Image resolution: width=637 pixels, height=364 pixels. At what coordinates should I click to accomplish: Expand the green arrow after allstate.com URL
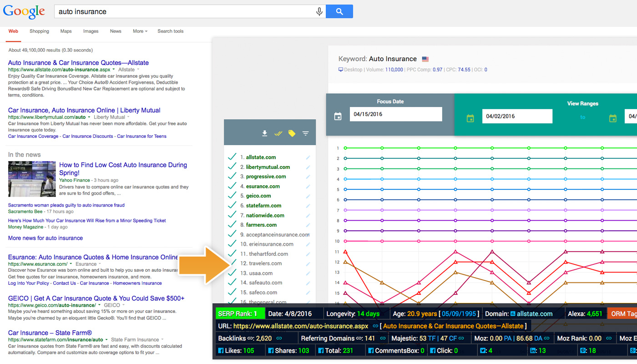pos(114,70)
